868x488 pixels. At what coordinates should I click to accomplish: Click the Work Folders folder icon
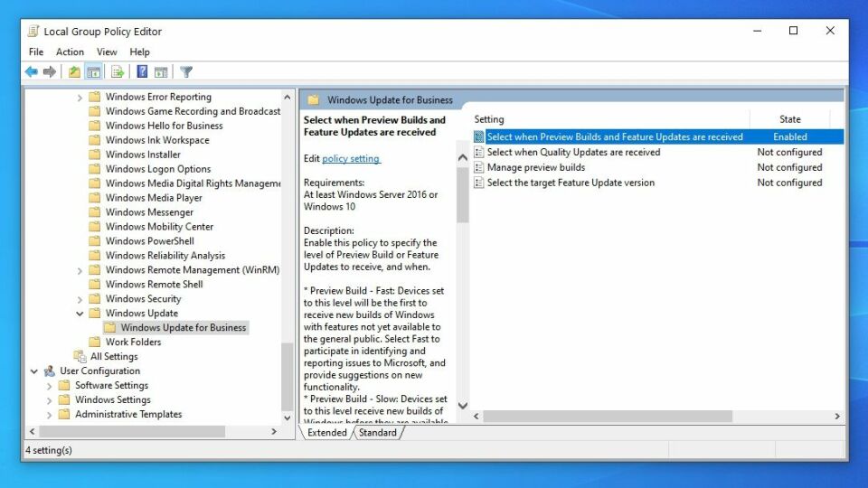(95, 342)
